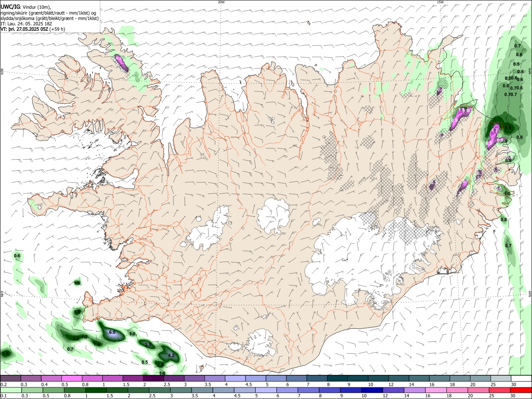Viewport: 532px width, 399px height.
Task: Click the 1.4 precipitation value on the map
Action: (96, 344)
